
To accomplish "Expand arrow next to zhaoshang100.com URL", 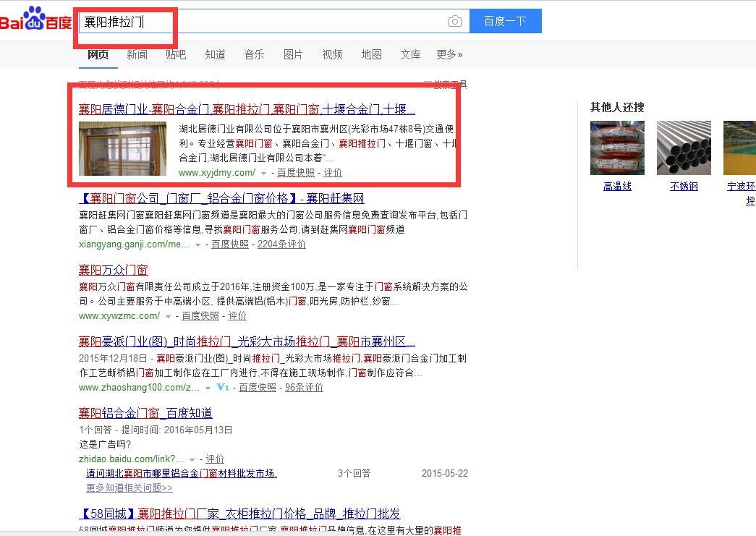I will pyautogui.click(x=208, y=388).
